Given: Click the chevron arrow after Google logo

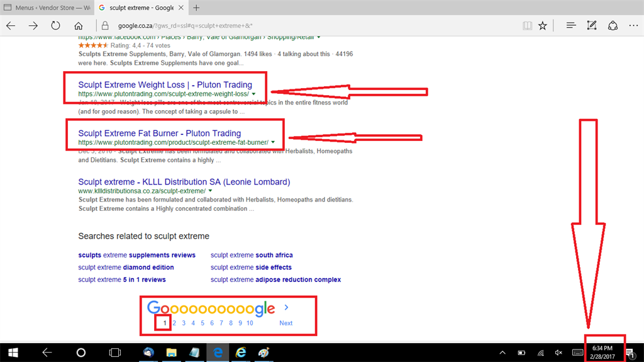Looking at the screenshot, I should coord(286,308).
